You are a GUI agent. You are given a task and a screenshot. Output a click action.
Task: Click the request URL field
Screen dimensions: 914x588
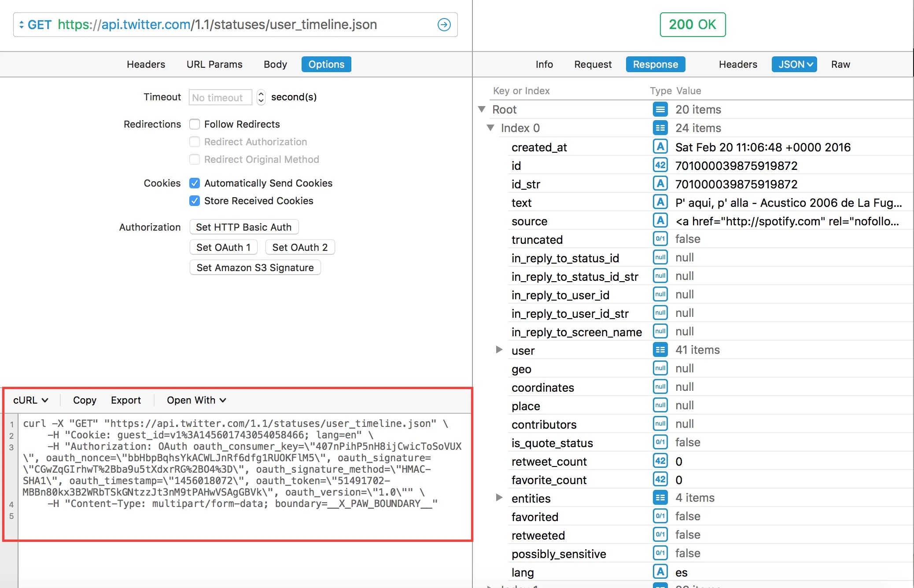click(x=236, y=25)
